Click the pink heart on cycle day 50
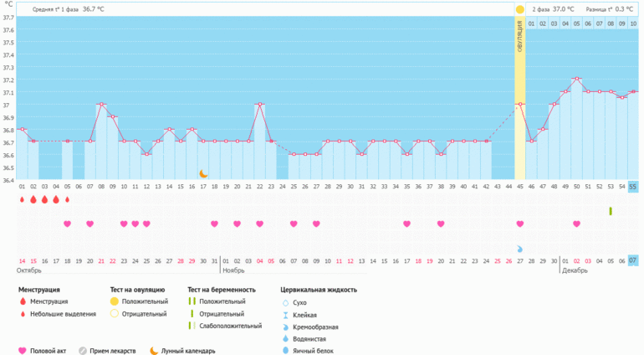 [576, 224]
